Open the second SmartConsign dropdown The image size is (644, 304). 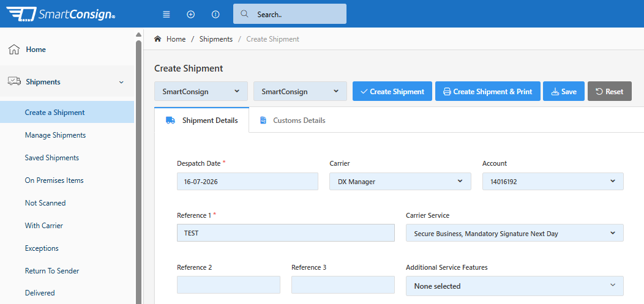pyautogui.click(x=300, y=91)
